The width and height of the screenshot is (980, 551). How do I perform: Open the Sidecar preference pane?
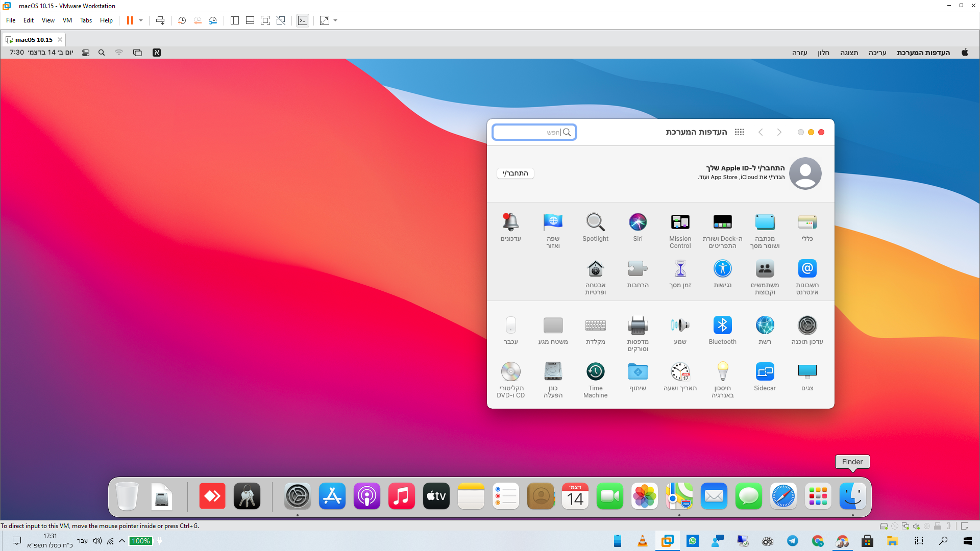(765, 377)
